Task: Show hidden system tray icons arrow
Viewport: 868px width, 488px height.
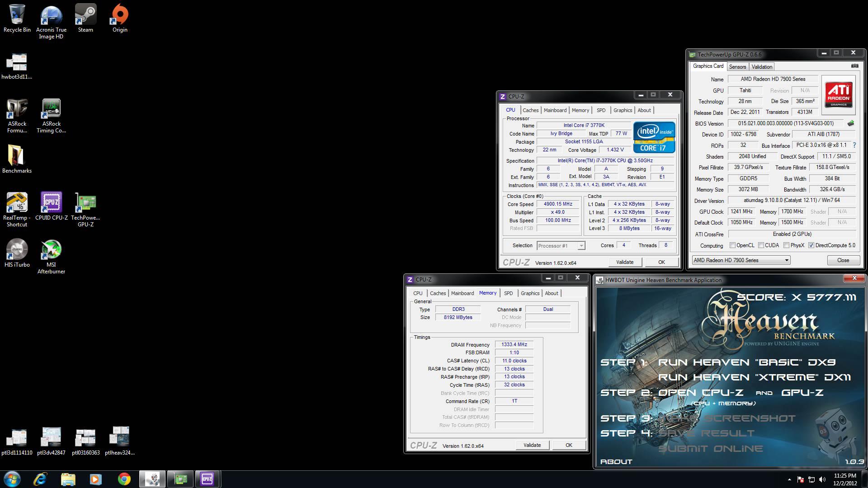Action: click(789, 479)
